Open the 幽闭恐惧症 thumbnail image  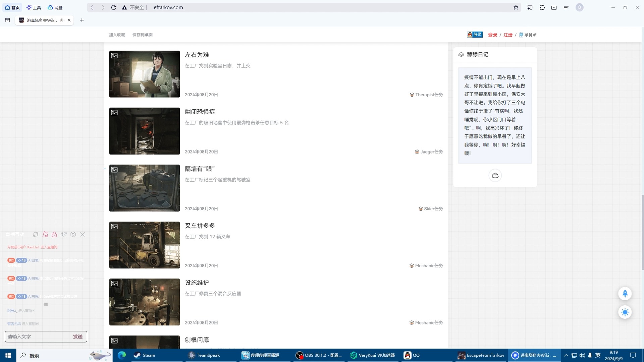(x=145, y=131)
